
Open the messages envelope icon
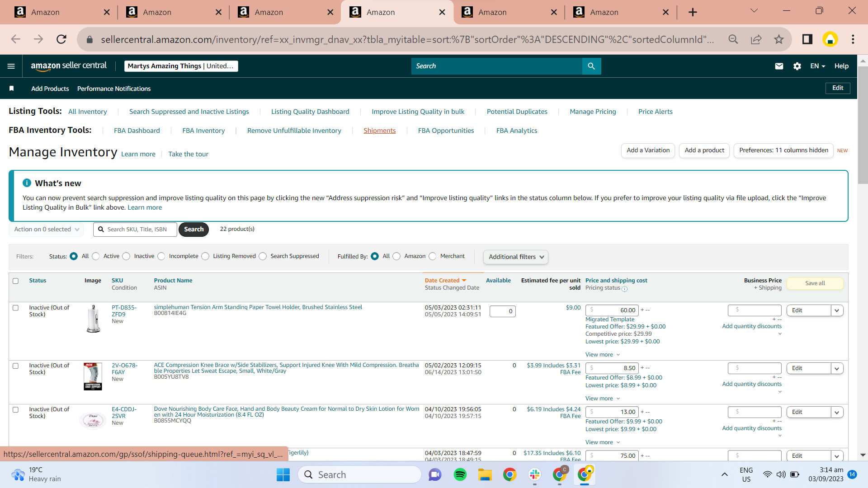coord(779,66)
